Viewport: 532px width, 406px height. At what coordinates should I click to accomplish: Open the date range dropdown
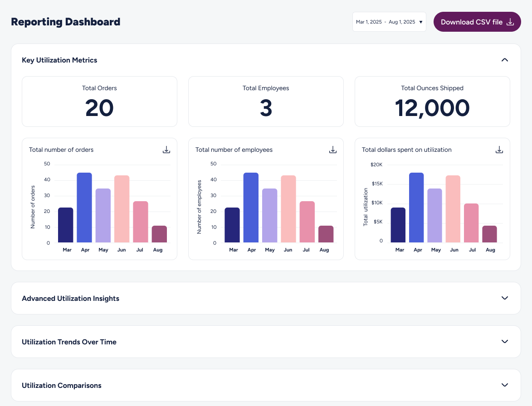389,22
